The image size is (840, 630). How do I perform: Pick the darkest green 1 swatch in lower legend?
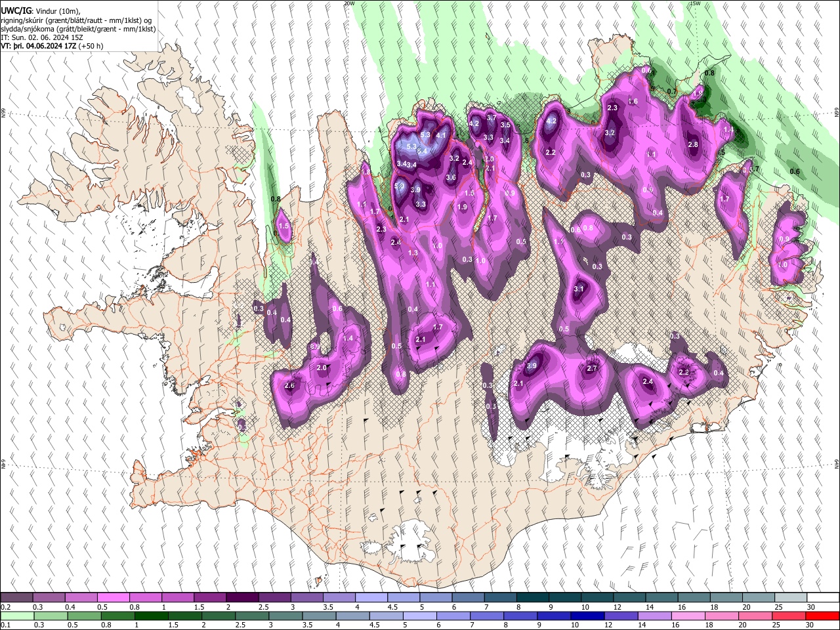[152, 616]
